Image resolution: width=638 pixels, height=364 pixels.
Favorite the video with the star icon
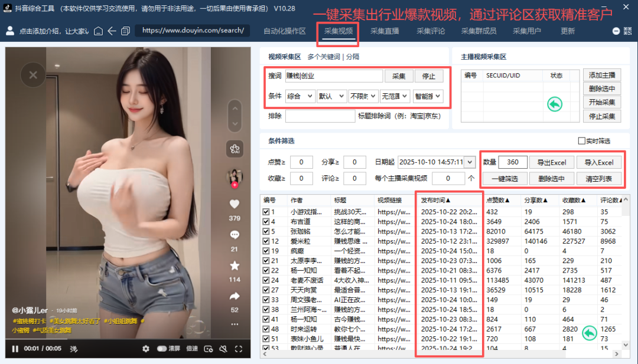[x=235, y=265]
